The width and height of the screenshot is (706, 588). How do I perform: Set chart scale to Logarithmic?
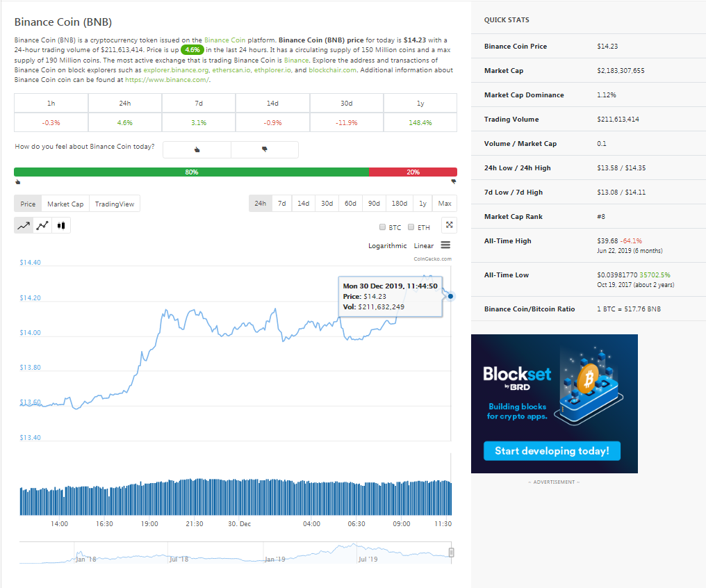(x=387, y=246)
